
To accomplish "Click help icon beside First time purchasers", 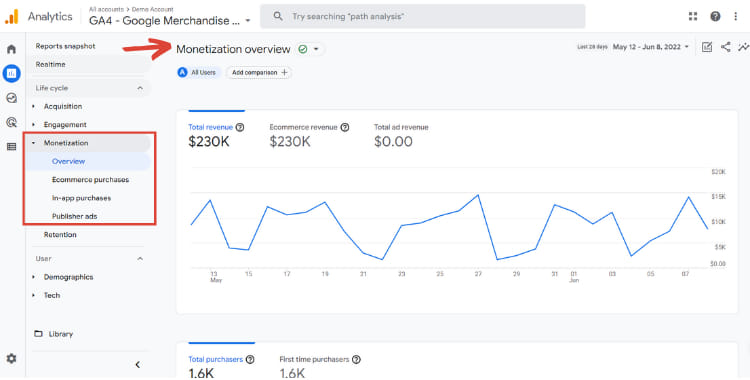I will [356, 359].
